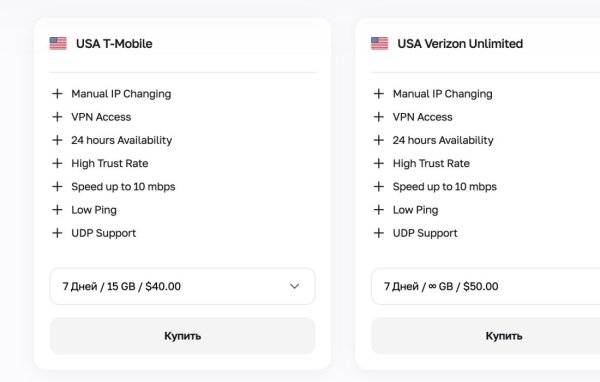
Task: Click the USA flag icon beside Verizon Unlimited
Action: point(380,43)
